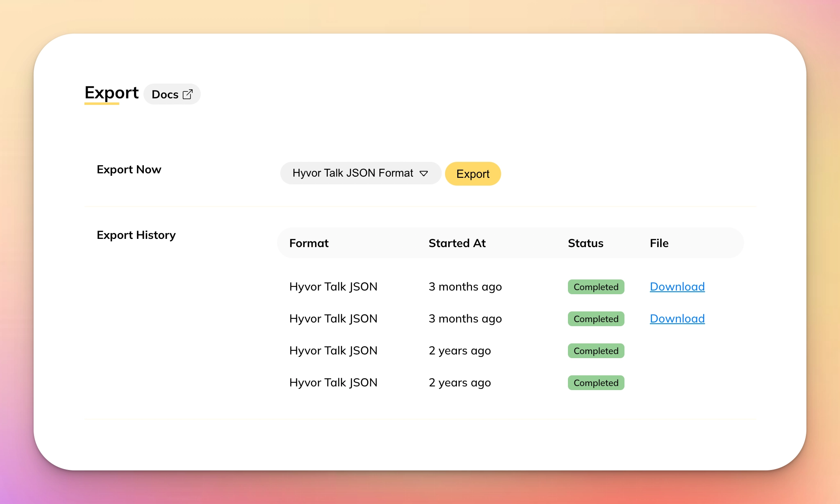Download the first 3 months ago export
Image resolution: width=840 pixels, height=504 pixels.
(x=677, y=287)
